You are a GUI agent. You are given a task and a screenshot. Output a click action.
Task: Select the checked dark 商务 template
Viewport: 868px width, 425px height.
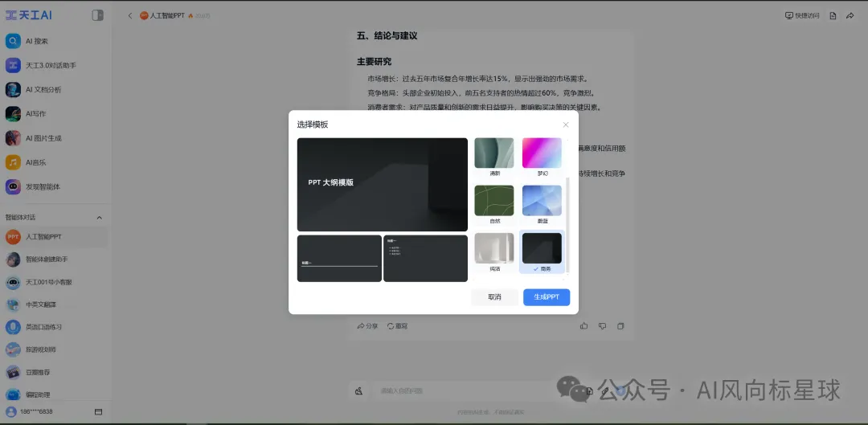542,251
